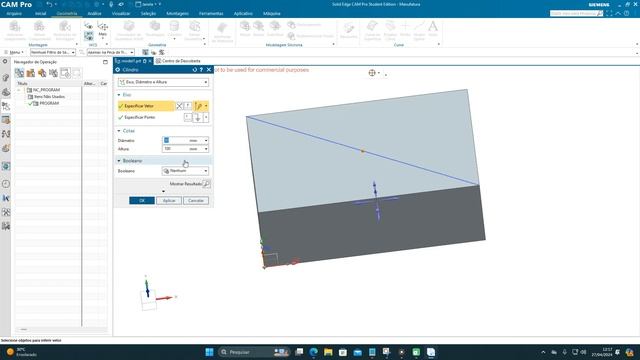Click the Machine Tool View icon in navigator

pos(31,73)
